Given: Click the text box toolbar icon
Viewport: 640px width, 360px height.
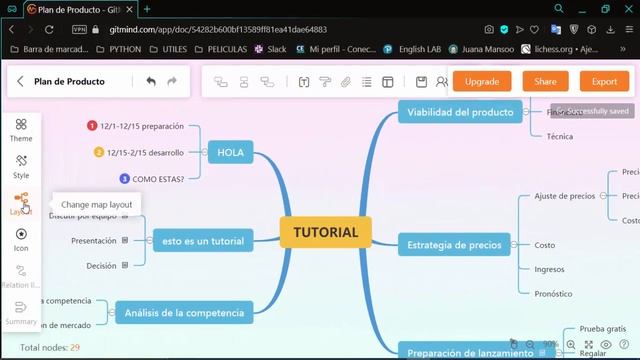Looking at the screenshot, I should pos(304,82).
